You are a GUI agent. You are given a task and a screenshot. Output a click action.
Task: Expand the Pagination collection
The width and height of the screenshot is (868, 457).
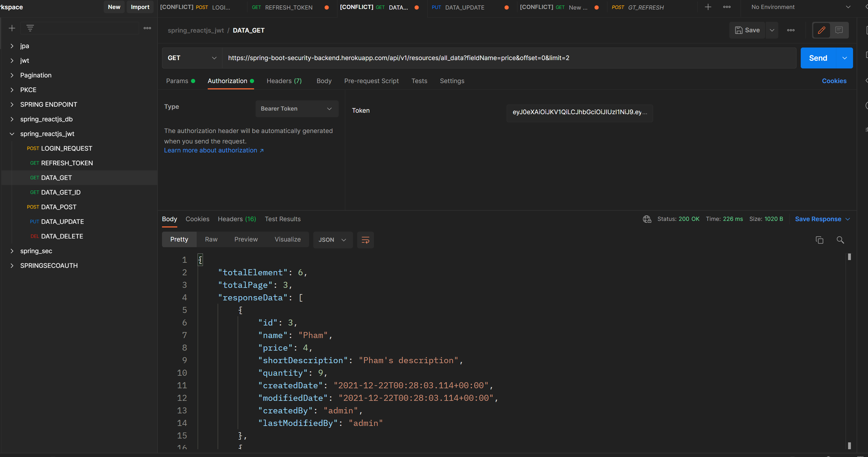point(12,76)
